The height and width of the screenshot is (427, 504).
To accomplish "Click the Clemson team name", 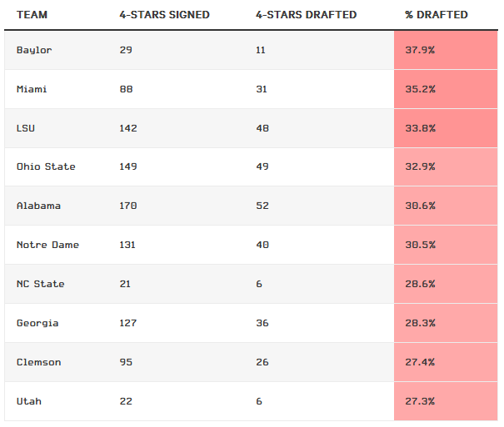I will [x=38, y=362].
